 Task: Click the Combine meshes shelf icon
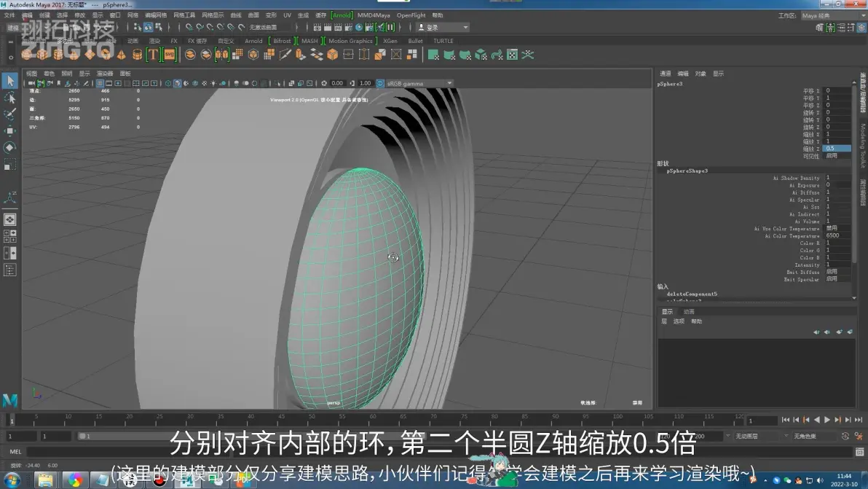tap(190, 54)
